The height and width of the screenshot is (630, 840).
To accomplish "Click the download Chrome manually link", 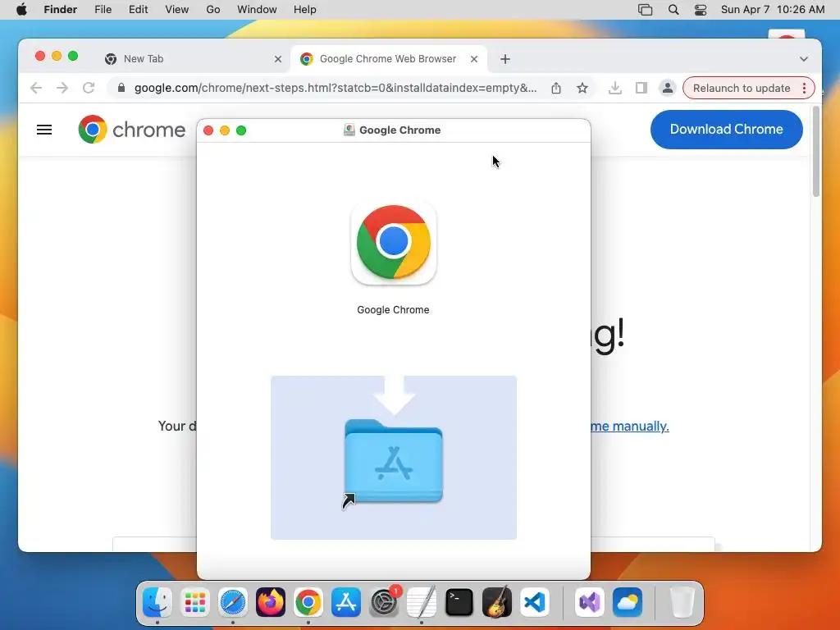I will [x=629, y=426].
